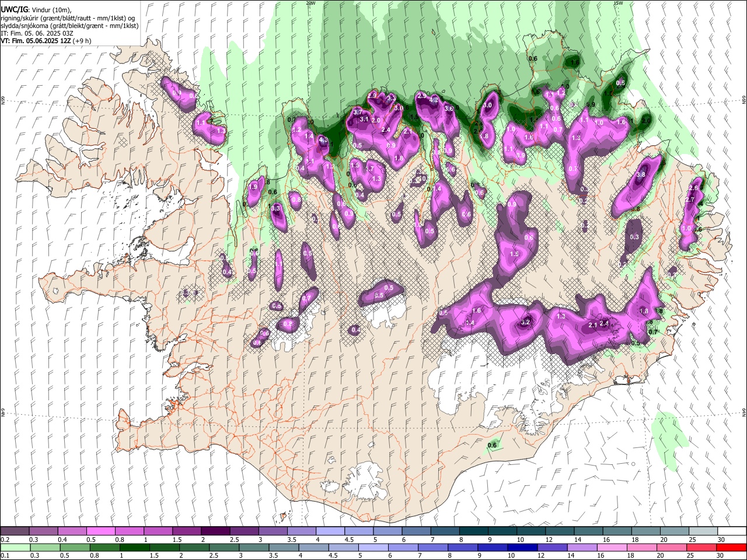Click the '3.3' value in the western snow patch
747x560 pixels.
click(x=276, y=208)
